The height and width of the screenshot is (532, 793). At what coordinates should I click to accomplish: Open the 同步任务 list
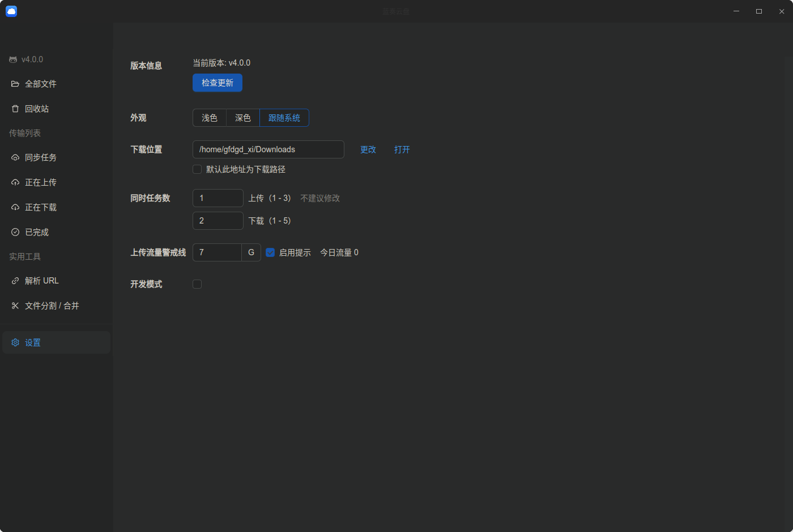[57, 157]
